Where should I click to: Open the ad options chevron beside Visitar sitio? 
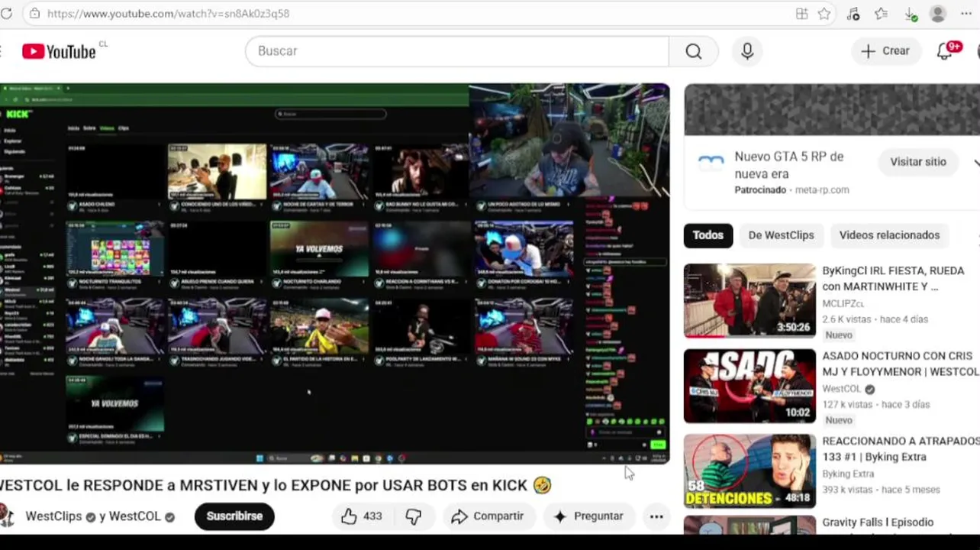[976, 163]
